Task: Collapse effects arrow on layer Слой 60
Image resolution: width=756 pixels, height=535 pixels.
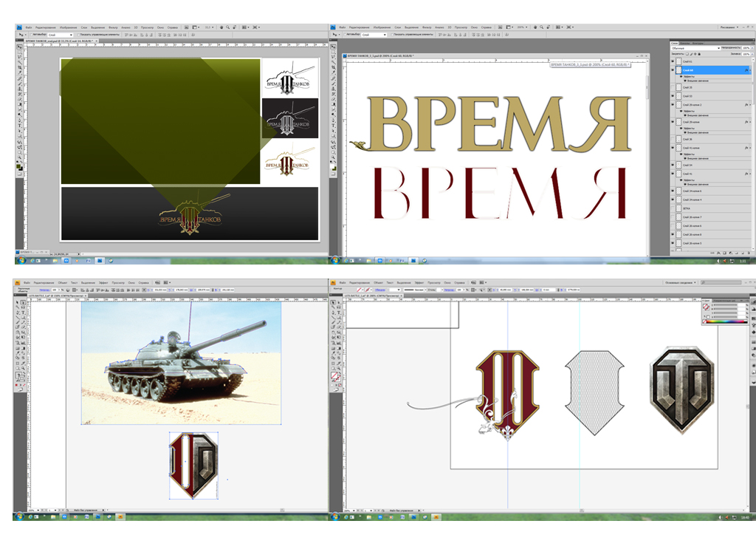Action: click(750, 70)
